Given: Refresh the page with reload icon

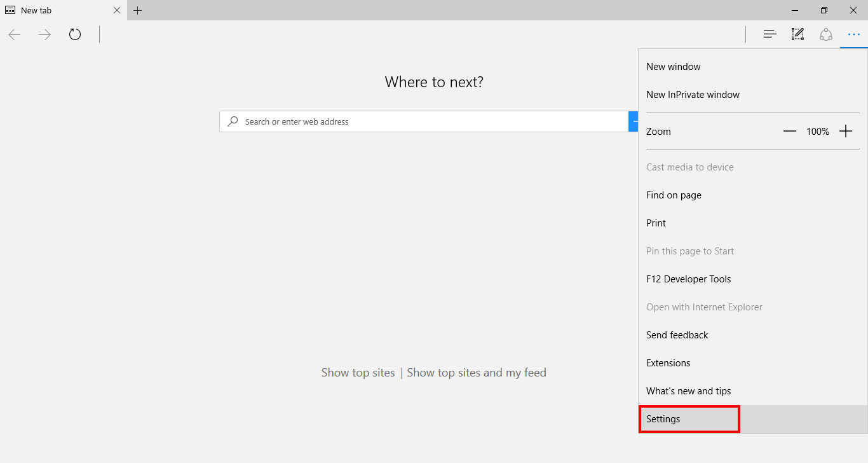Looking at the screenshot, I should click(x=75, y=34).
